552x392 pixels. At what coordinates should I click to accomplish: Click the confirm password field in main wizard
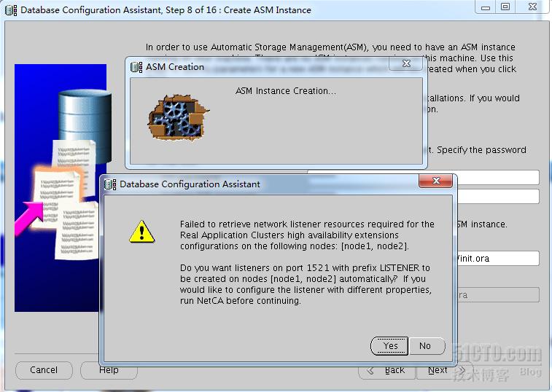[498, 196]
